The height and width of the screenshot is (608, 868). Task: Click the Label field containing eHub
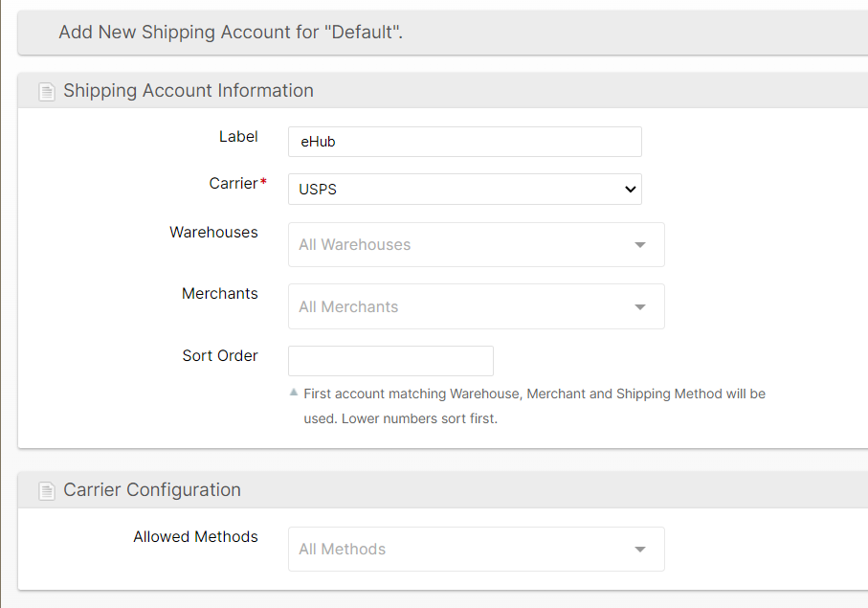click(x=464, y=142)
